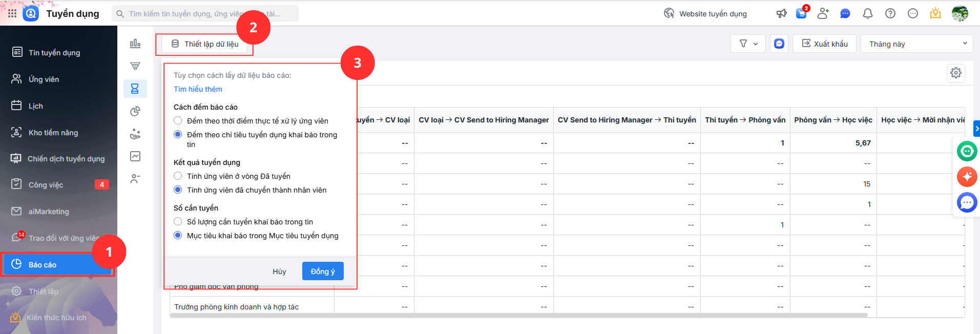Select 'Đếm theo thời điểm thực tế xử lý ứng viên'

178,121
